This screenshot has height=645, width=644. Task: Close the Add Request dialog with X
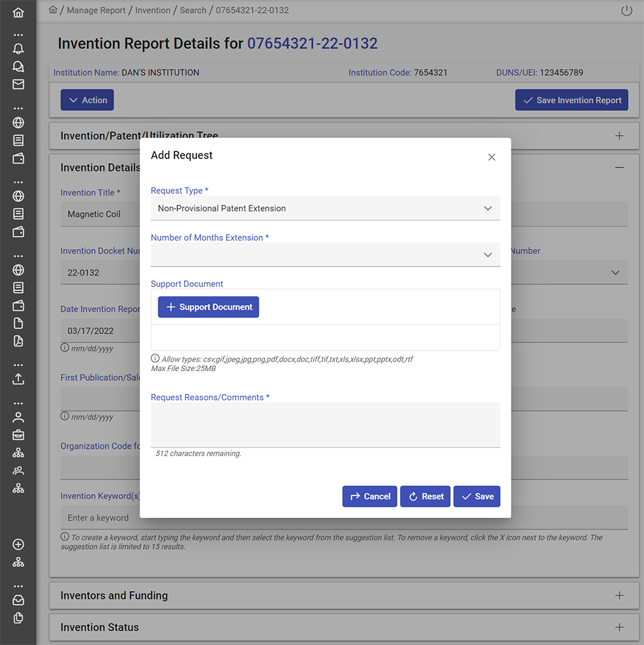coord(491,157)
